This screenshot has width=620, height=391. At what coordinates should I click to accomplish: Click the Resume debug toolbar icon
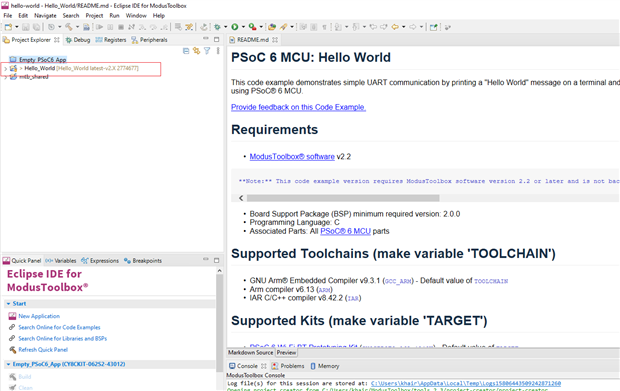click(x=100, y=27)
